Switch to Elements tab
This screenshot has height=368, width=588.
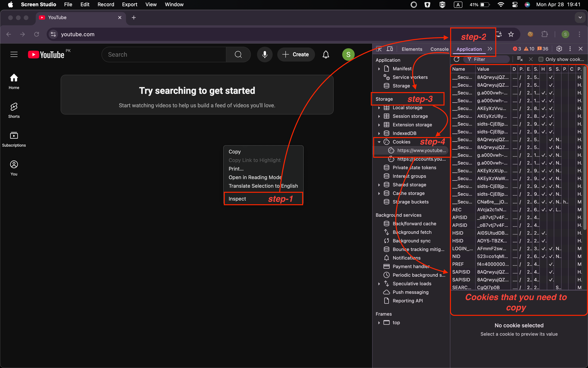pyautogui.click(x=412, y=49)
